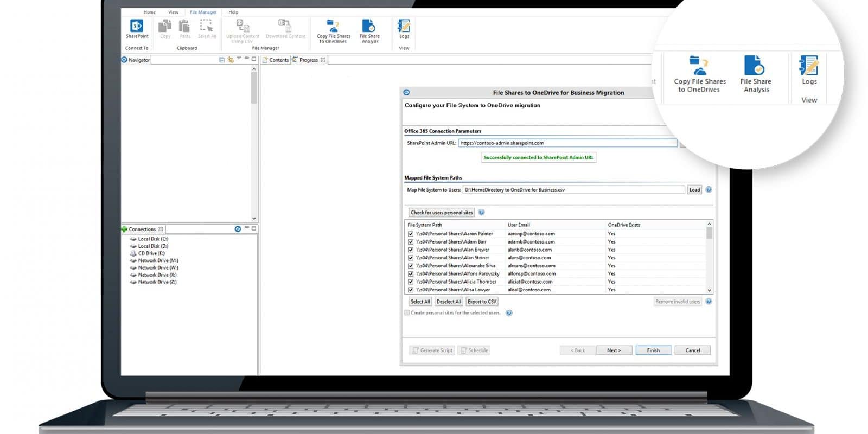Click the Schedule button

pos(474,350)
